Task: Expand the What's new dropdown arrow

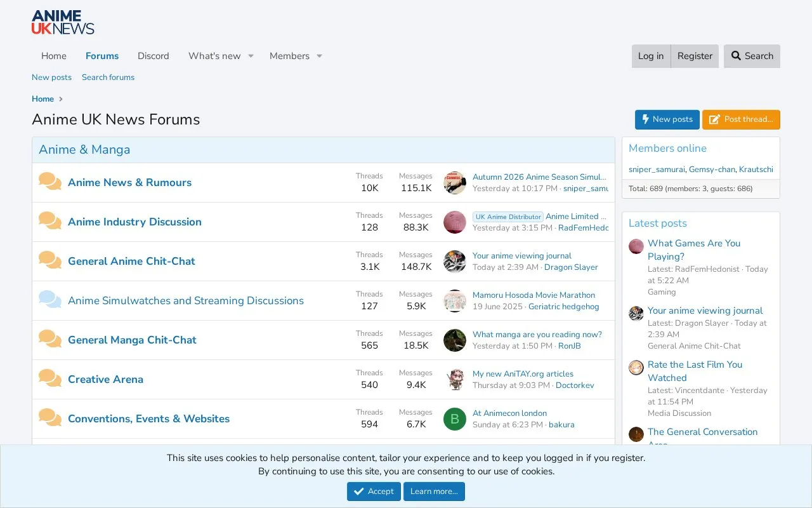Action: click(x=251, y=56)
